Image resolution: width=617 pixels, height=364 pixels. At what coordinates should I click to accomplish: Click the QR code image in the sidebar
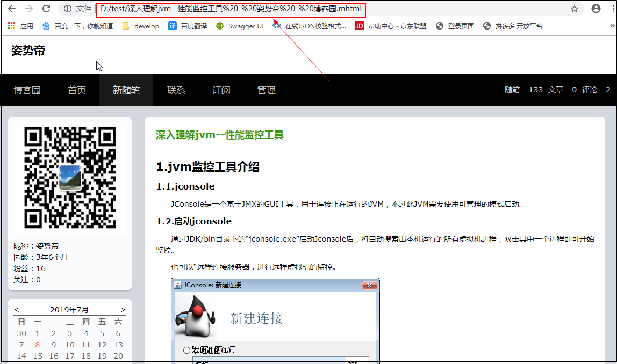[x=70, y=178]
